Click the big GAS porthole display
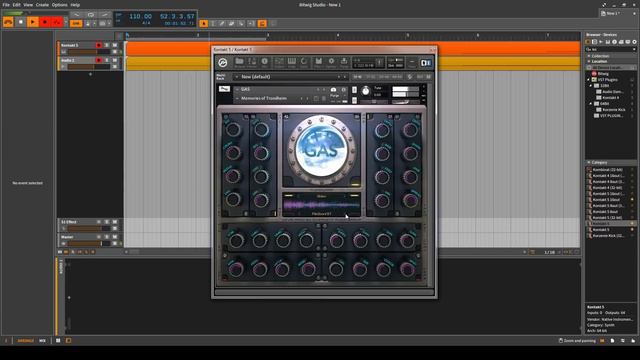Screen dimensions: 640x360 322,150
